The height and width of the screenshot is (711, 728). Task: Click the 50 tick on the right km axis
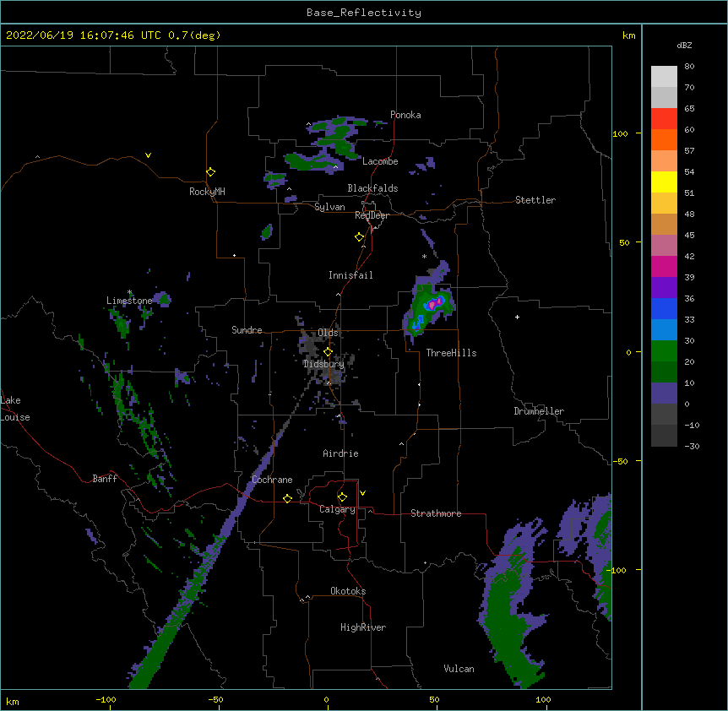pos(624,242)
